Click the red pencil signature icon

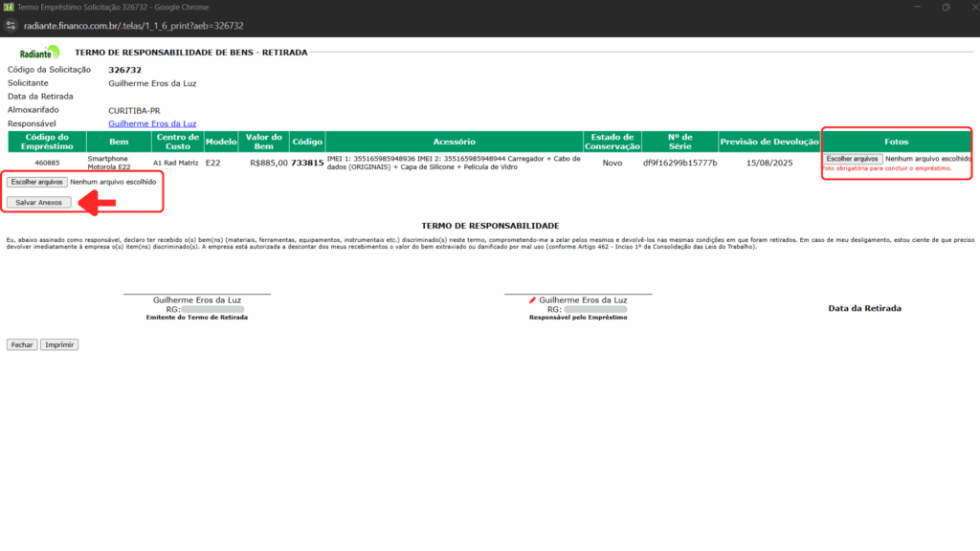[532, 299]
